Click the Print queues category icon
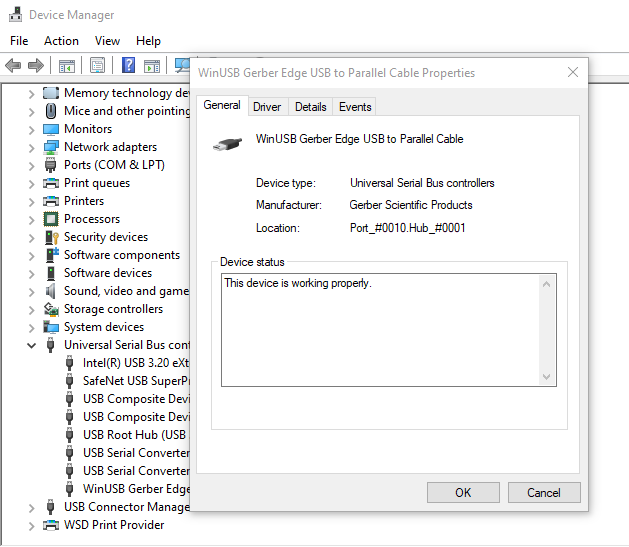 51,183
